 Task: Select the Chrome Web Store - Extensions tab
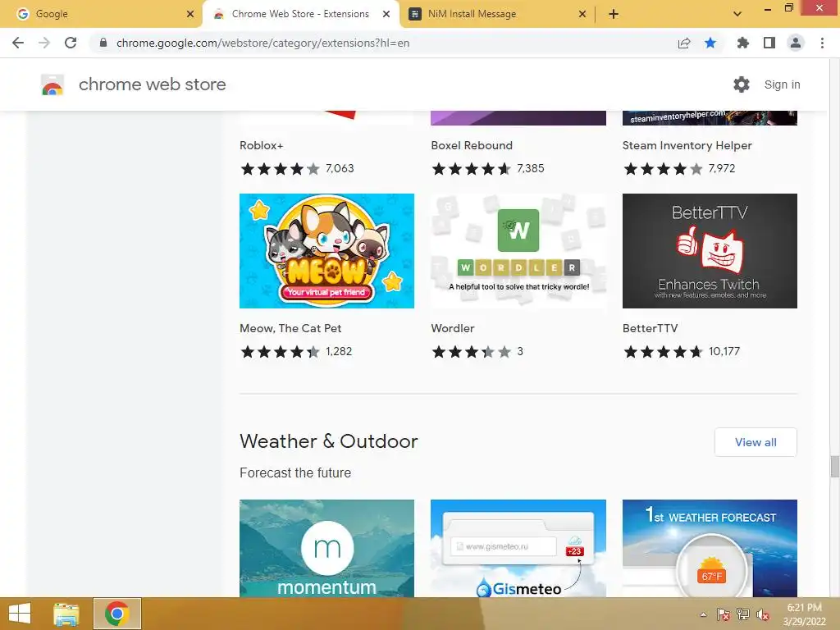pos(300,14)
